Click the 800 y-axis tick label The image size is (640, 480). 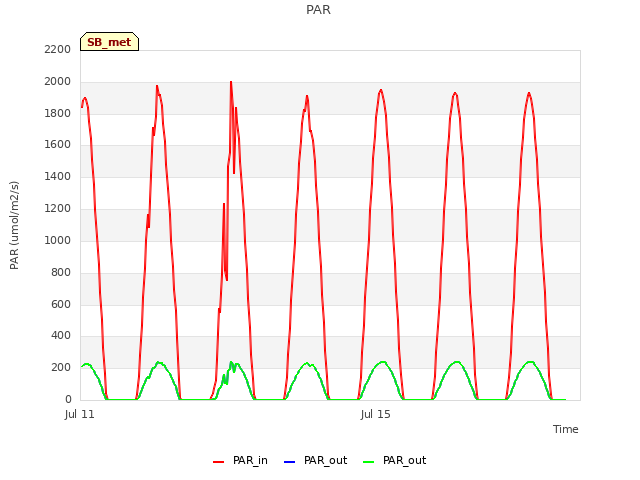tap(61, 272)
